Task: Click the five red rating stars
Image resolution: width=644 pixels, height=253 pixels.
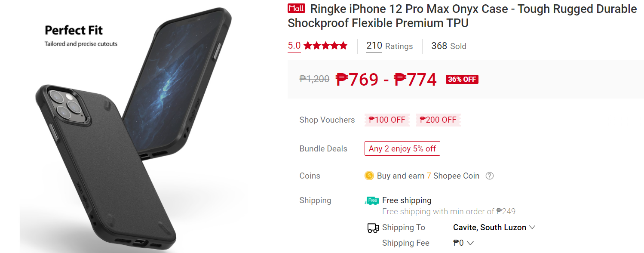Action: point(325,46)
